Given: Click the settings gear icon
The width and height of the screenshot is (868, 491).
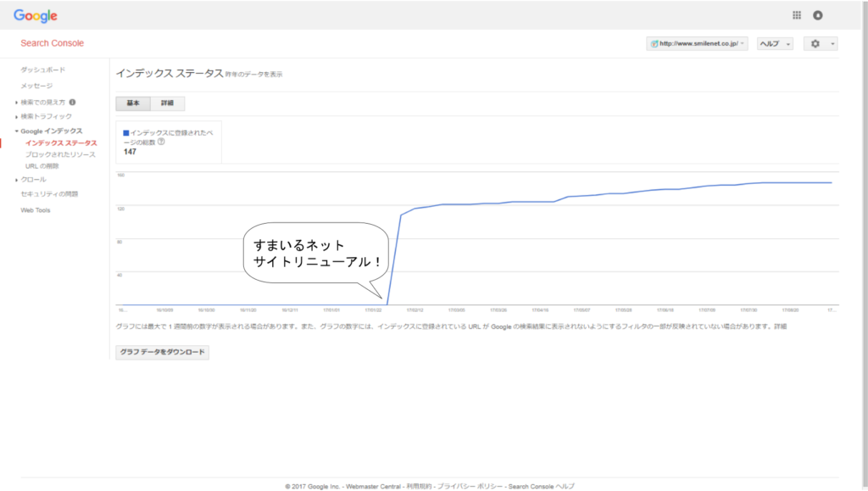Looking at the screenshot, I should tap(815, 44).
